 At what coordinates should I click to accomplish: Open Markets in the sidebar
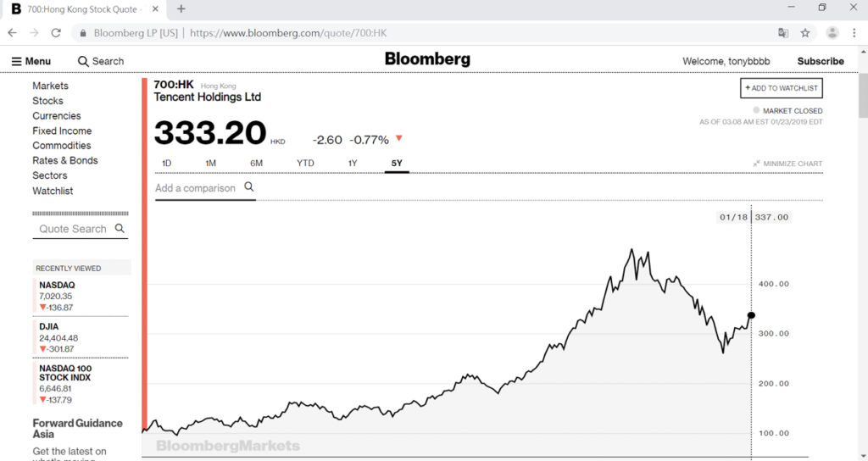pos(50,86)
